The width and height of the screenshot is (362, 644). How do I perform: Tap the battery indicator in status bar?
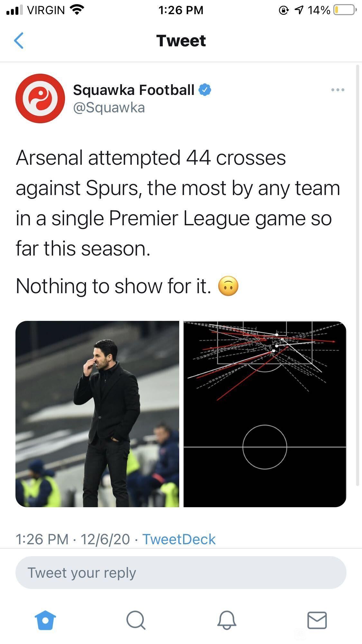coord(345,10)
